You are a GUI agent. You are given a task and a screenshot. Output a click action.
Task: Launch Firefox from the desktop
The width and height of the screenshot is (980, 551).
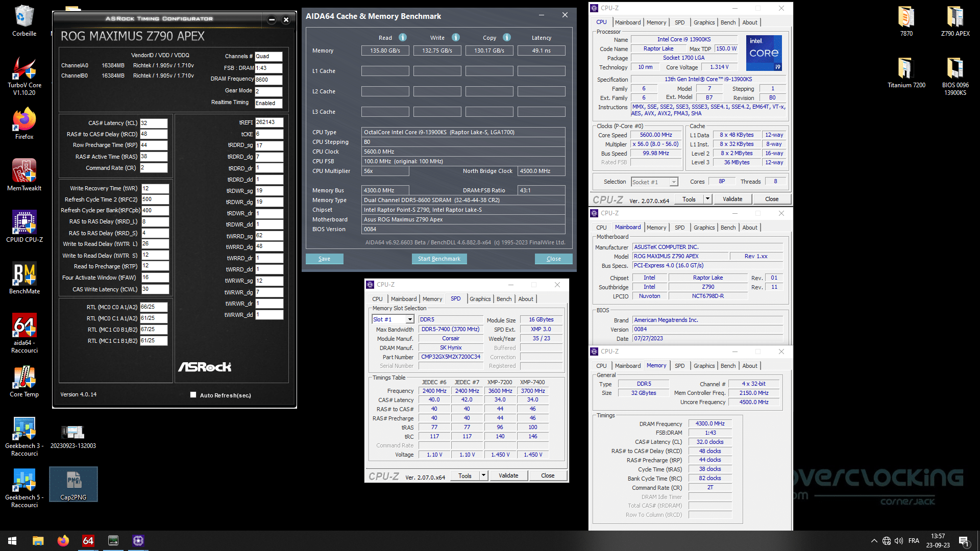(x=24, y=123)
